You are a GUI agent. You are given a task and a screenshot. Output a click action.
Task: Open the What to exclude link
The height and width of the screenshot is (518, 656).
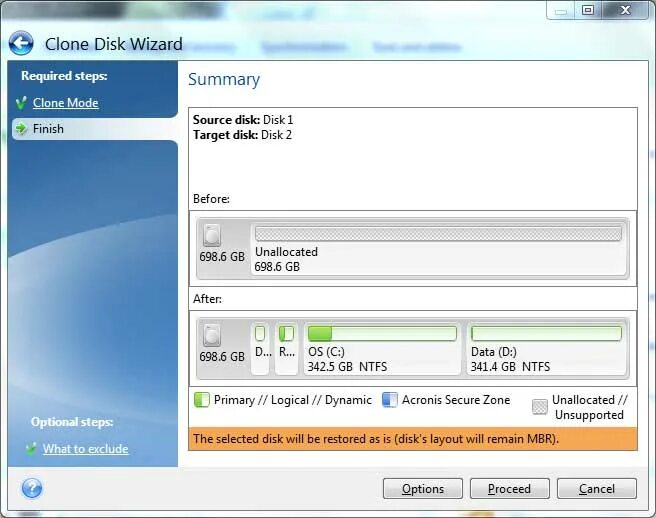click(85, 449)
